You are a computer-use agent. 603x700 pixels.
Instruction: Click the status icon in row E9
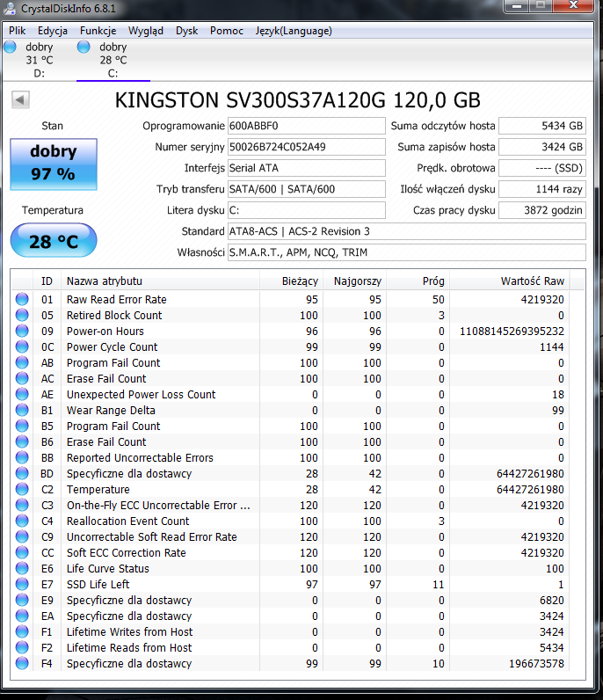click(x=22, y=600)
